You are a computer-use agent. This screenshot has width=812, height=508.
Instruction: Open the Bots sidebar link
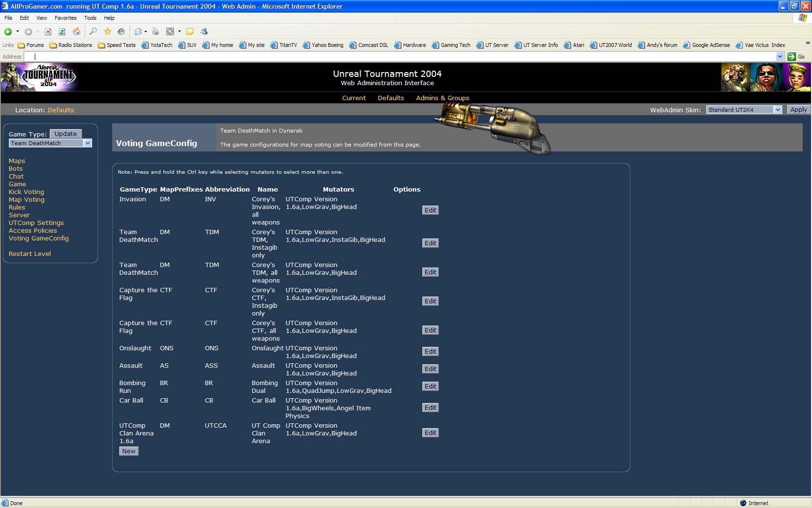(15, 169)
